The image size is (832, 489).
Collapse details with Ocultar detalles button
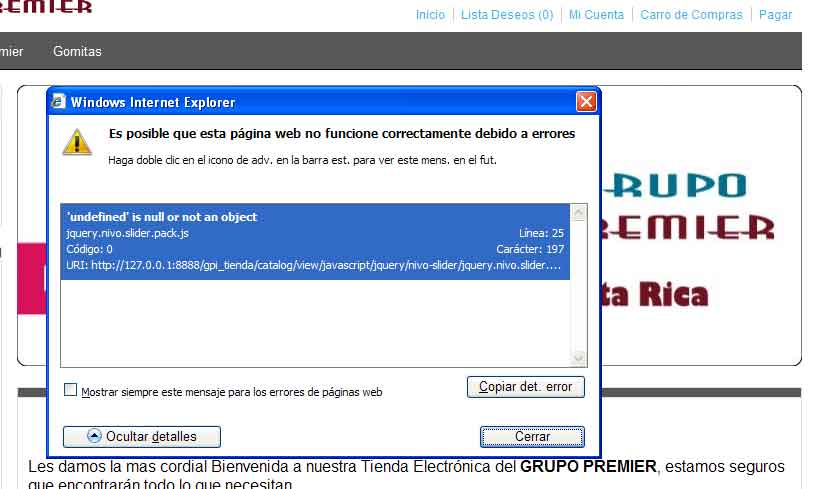142,436
